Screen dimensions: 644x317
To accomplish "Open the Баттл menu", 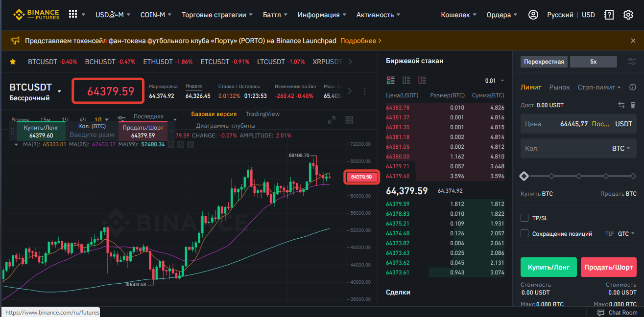I will (275, 15).
